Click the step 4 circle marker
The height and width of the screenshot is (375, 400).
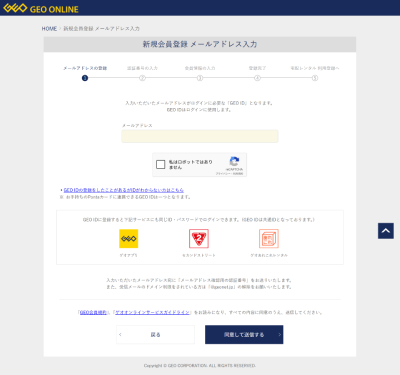tap(257, 78)
